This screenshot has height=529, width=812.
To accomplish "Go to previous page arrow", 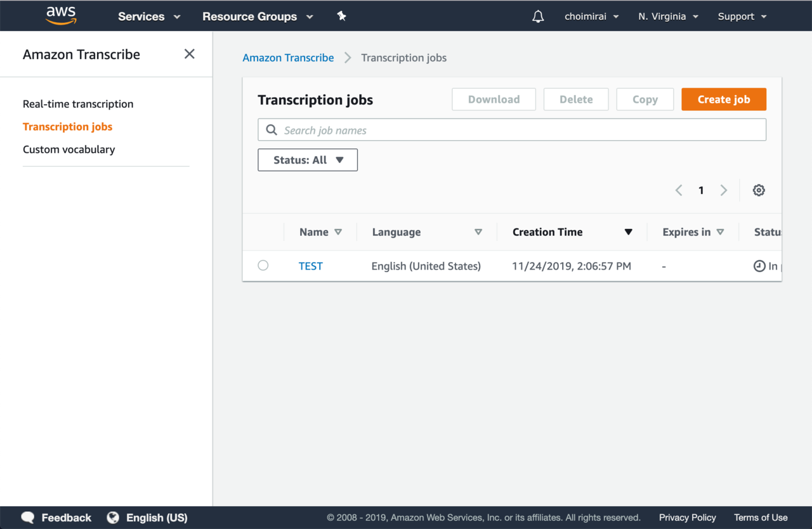I will (679, 190).
